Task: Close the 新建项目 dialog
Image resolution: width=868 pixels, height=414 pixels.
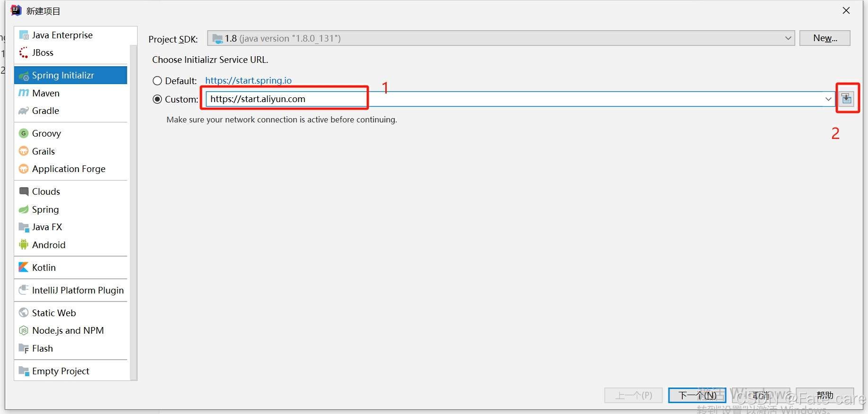Action: click(846, 10)
